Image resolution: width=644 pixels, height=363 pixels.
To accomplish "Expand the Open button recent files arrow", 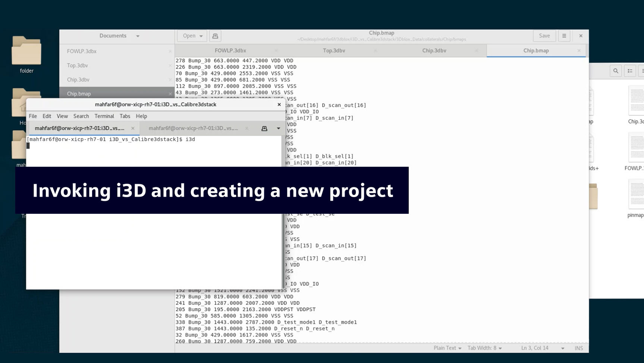I will tap(201, 36).
